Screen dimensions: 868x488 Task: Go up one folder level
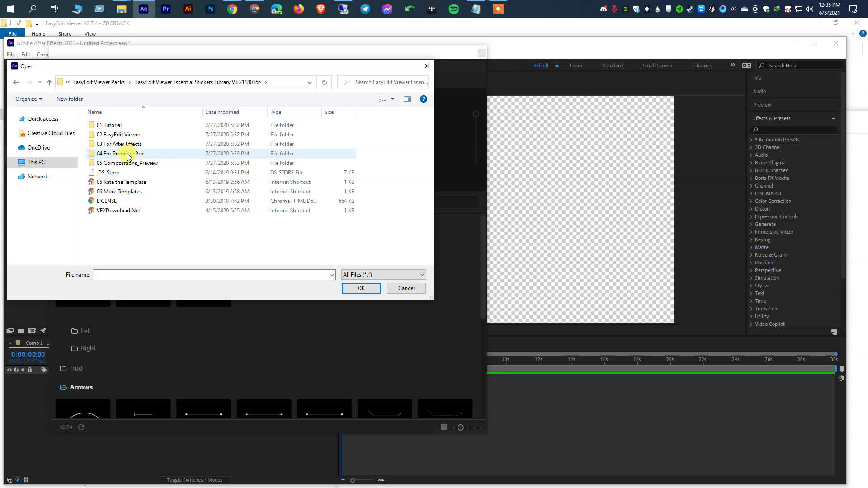click(49, 82)
